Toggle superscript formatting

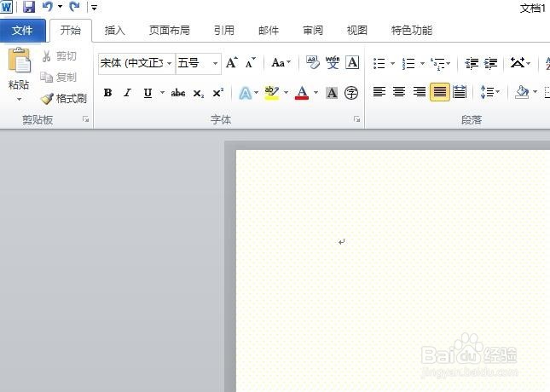pos(217,93)
